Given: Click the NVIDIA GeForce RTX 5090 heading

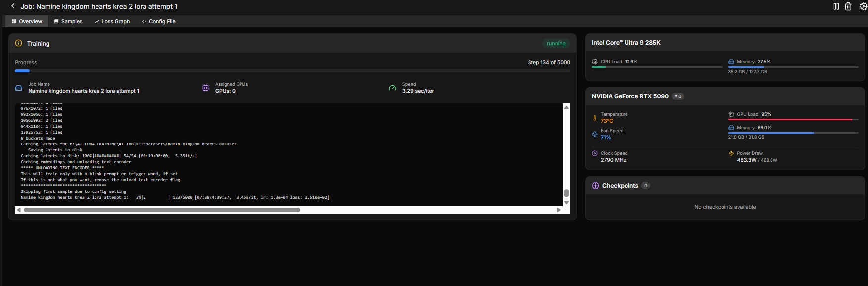Looking at the screenshot, I should [630, 96].
